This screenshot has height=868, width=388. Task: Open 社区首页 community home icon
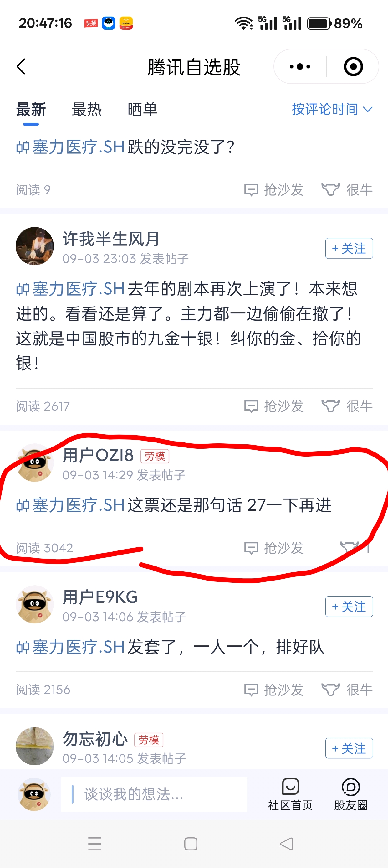(x=290, y=794)
